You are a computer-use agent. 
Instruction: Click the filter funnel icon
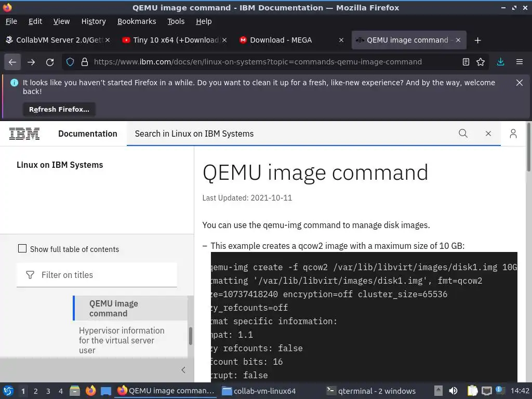click(30, 275)
